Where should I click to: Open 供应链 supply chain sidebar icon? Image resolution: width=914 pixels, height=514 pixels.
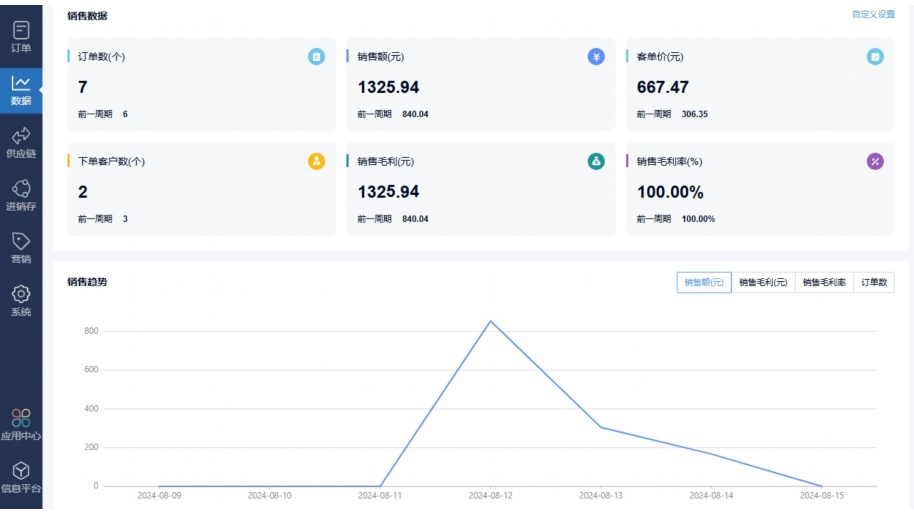tap(21, 138)
